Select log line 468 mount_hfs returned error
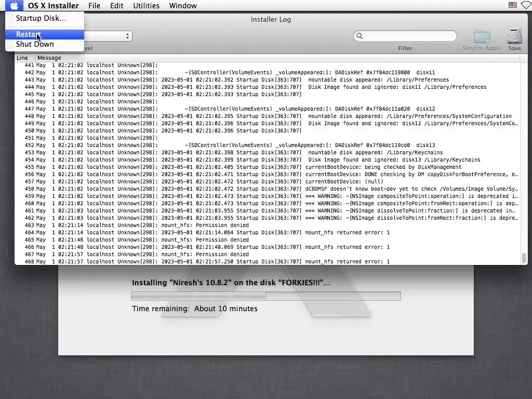532x399 pixels. click(267, 262)
